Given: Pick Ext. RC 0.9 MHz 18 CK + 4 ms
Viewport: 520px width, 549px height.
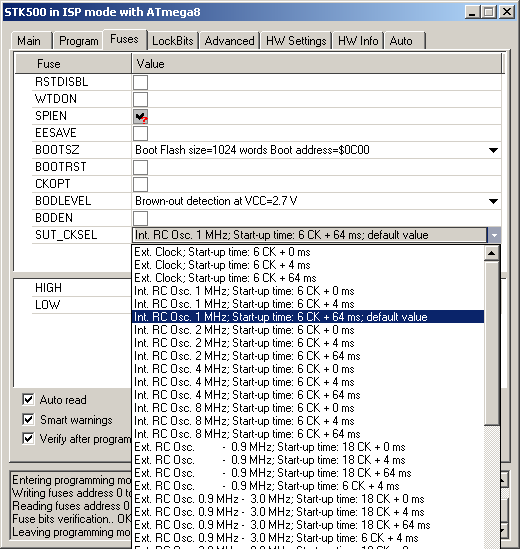Looking at the screenshot, I should [x=308, y=460].
